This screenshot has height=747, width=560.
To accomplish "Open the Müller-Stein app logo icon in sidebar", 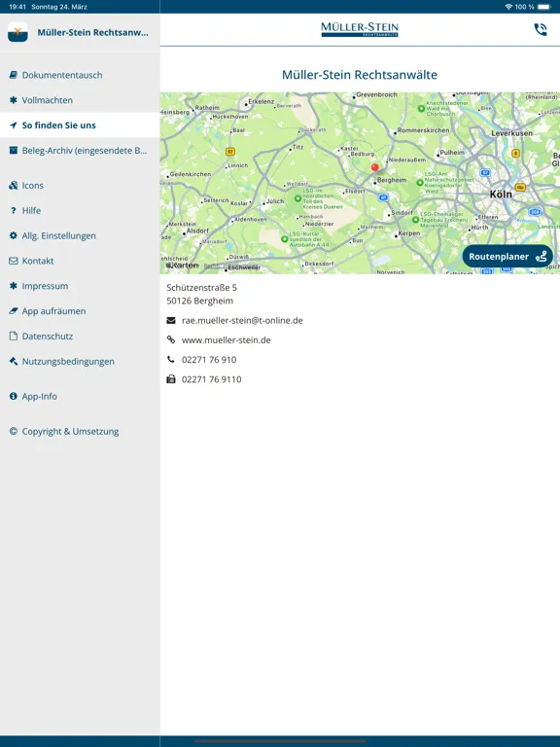I will (17, 32).
